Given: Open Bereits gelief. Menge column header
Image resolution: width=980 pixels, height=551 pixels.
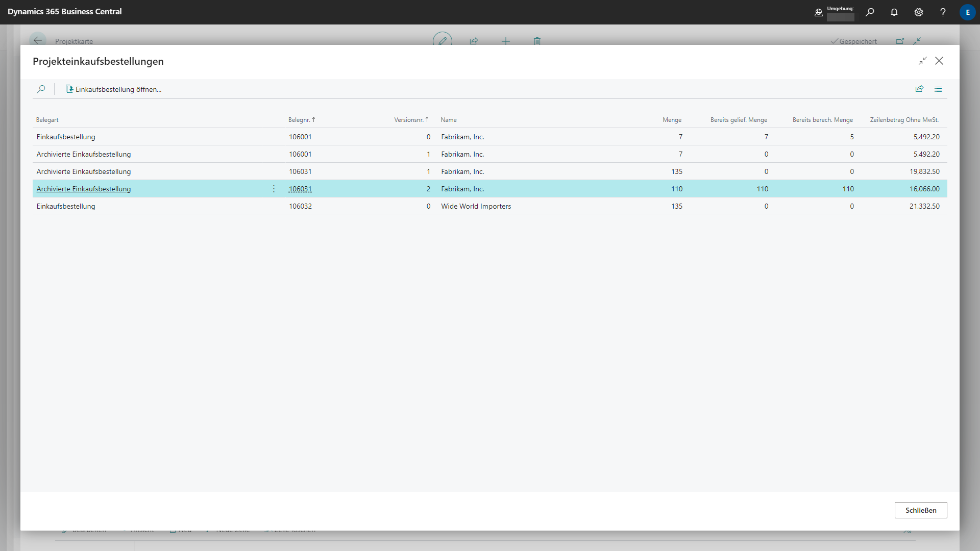Looking at the screenshot, I should (739, 120).
